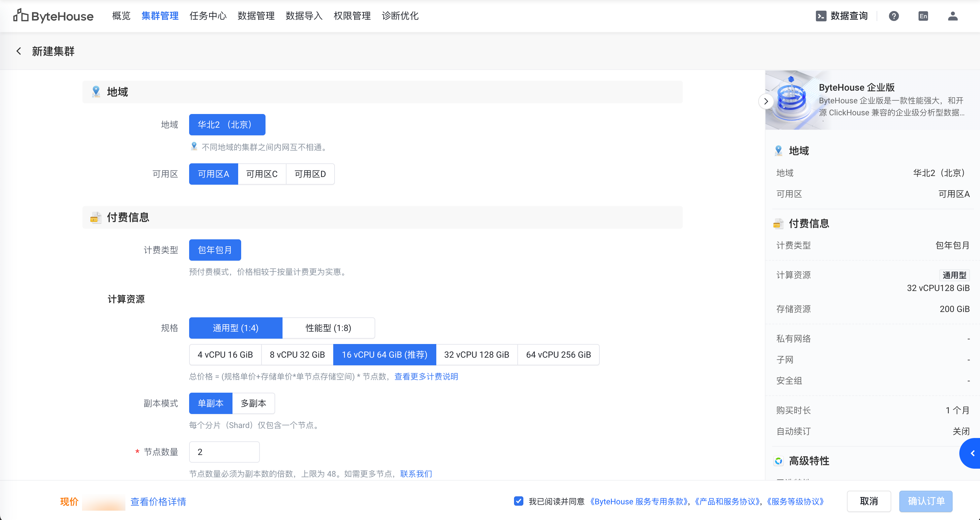980x520 pixels.
Task: Collapse the right summary panel chevron
Action: tap(766, 101)
